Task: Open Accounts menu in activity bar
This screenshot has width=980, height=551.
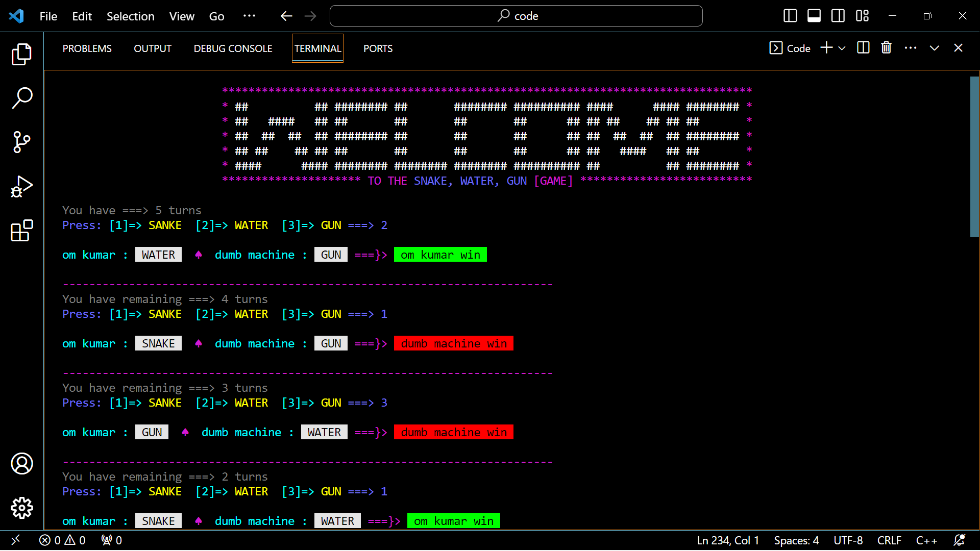Action: (21, 463)
